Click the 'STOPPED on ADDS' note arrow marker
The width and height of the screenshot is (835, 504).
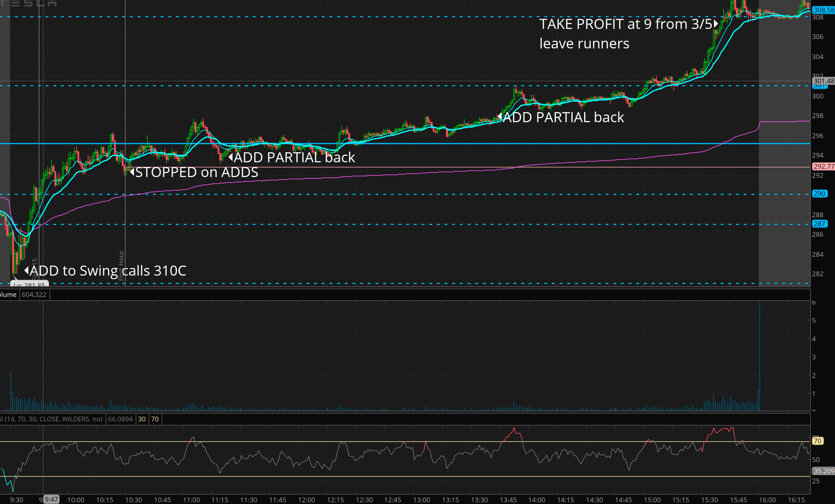pyautogui.click(x=132, y=171)
